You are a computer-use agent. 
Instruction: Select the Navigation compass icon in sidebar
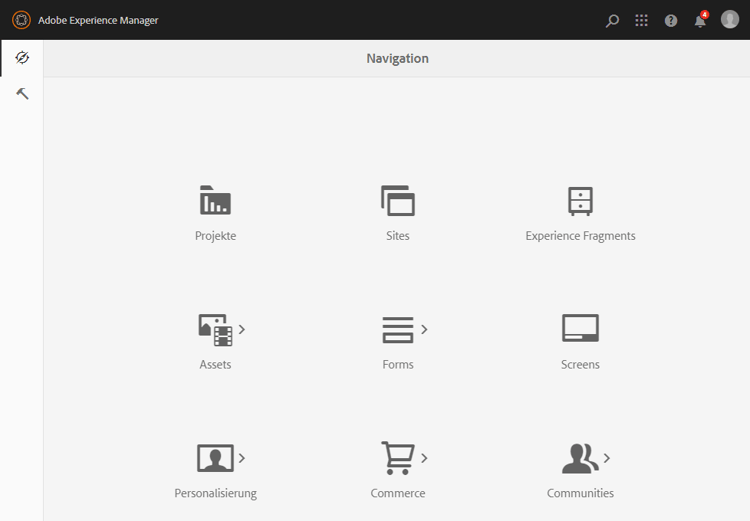point(22,57)
